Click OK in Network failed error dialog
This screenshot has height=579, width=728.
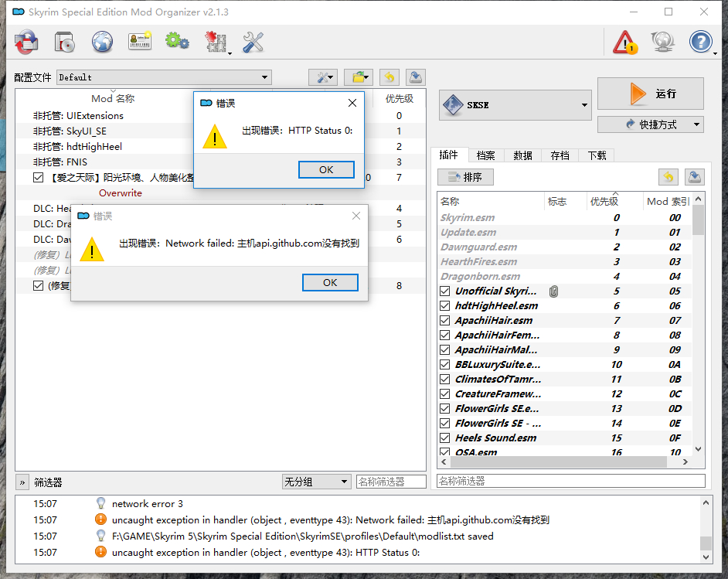(330, 282)
